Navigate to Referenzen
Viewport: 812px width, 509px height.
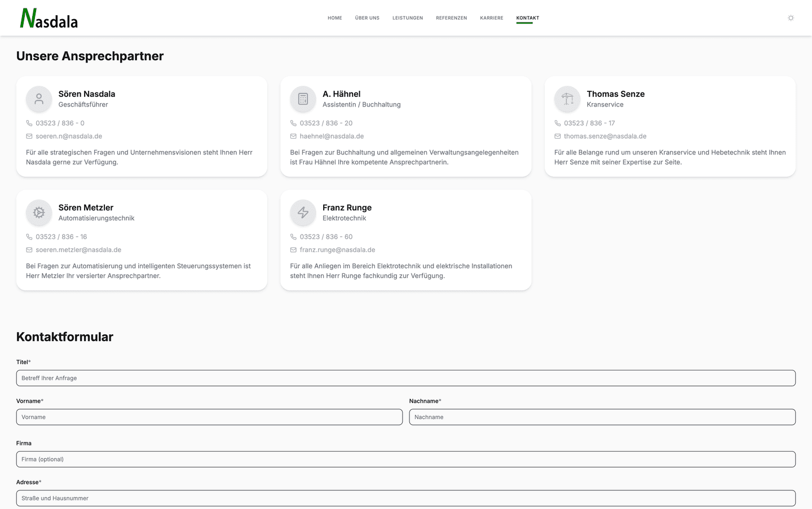pyautogui.click(x=451, y=18)
